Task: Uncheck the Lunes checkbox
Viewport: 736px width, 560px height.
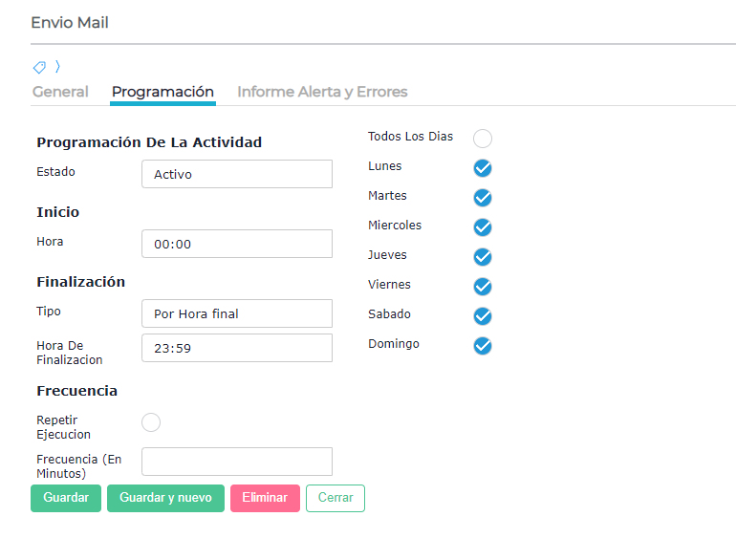Action: (x=483, y=168)
